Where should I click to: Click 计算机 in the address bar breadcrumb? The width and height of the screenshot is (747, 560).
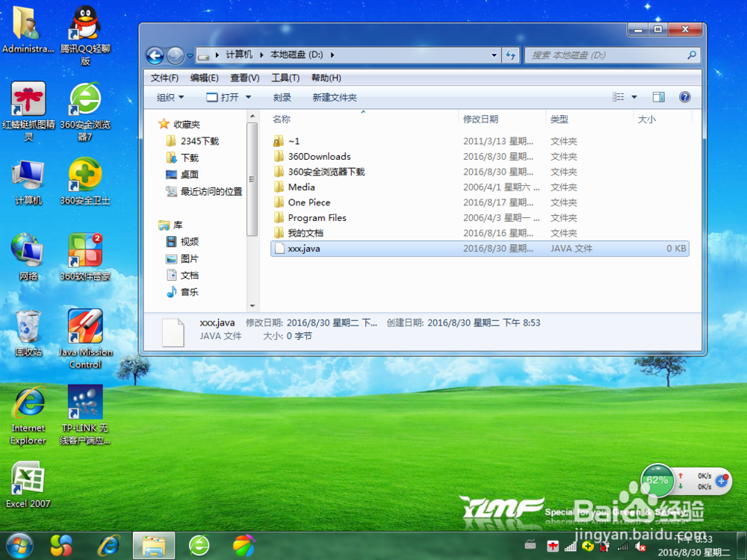coord(239,55)
